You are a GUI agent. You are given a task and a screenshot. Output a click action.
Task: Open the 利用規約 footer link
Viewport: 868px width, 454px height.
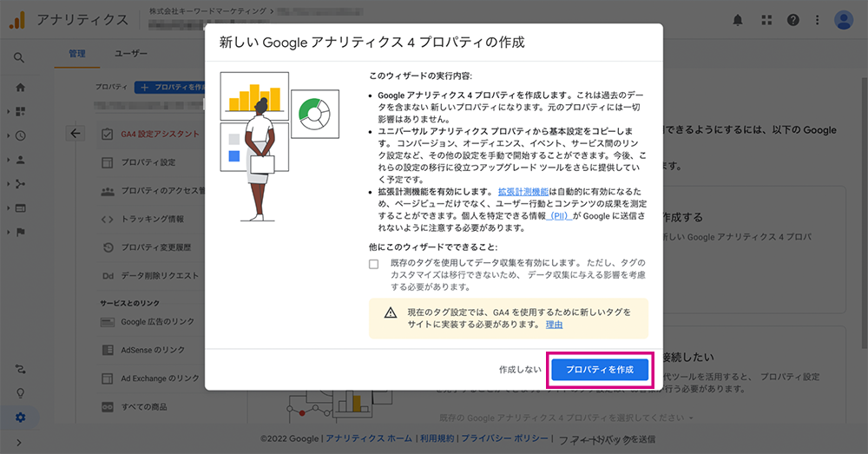[x=437, y=438]
